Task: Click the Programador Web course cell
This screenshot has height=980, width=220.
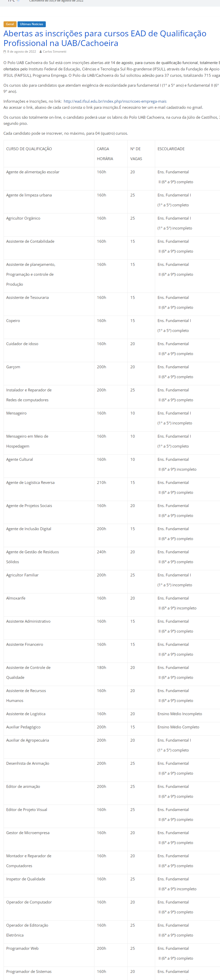Action: [x=22, y=948]
